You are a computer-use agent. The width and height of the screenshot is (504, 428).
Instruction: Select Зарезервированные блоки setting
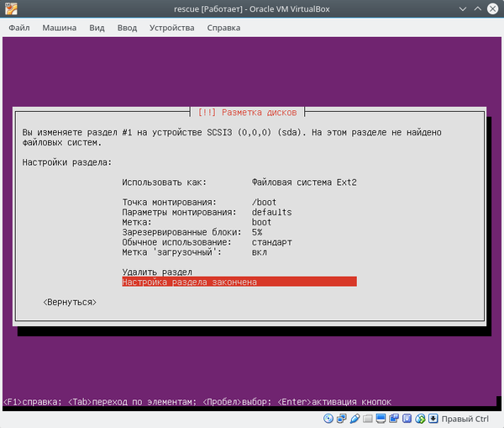coord(239,232)
